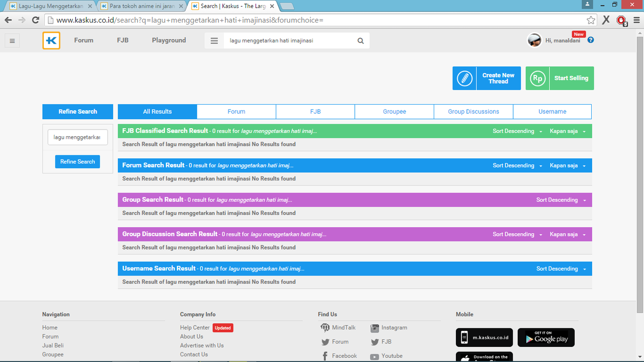Click Create New Thread button
Image resolution: width=644 pixels, height=362 pixels.
pyautogui.click(x=487, y=78)
